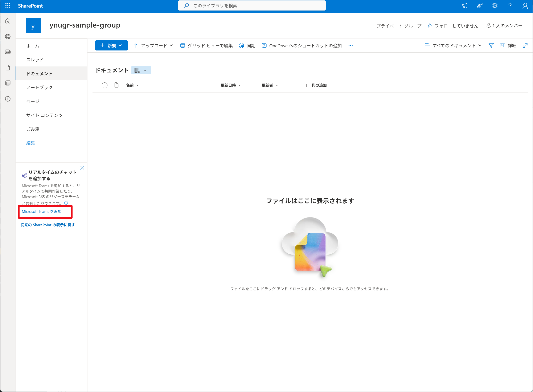Click the megaphone feedback icon
This screenshot has width=533, height=392.
464,6
